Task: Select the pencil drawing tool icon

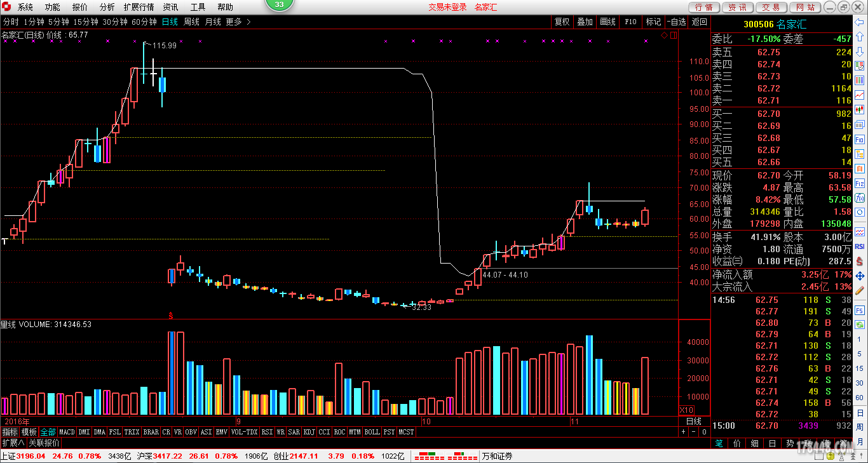Action: (x=860, y=291)
